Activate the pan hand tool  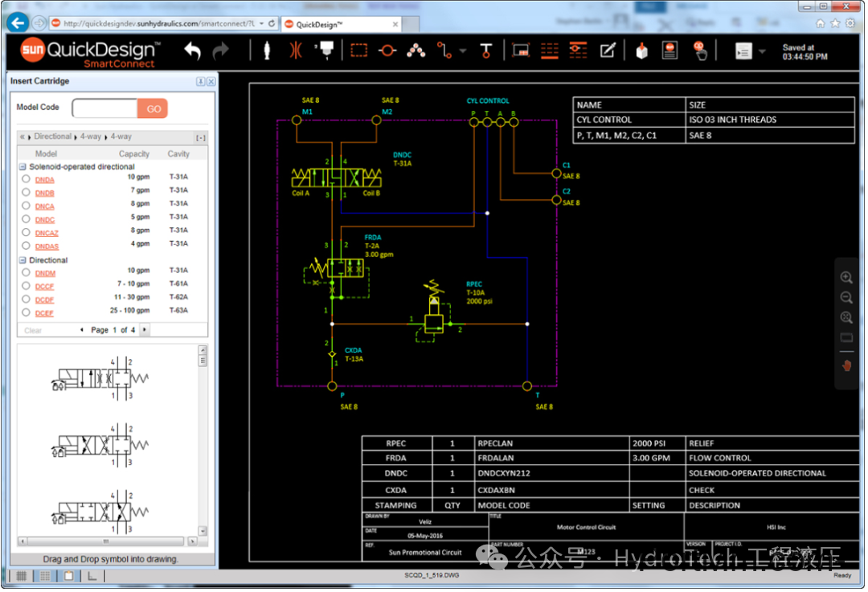click(846, 365)
